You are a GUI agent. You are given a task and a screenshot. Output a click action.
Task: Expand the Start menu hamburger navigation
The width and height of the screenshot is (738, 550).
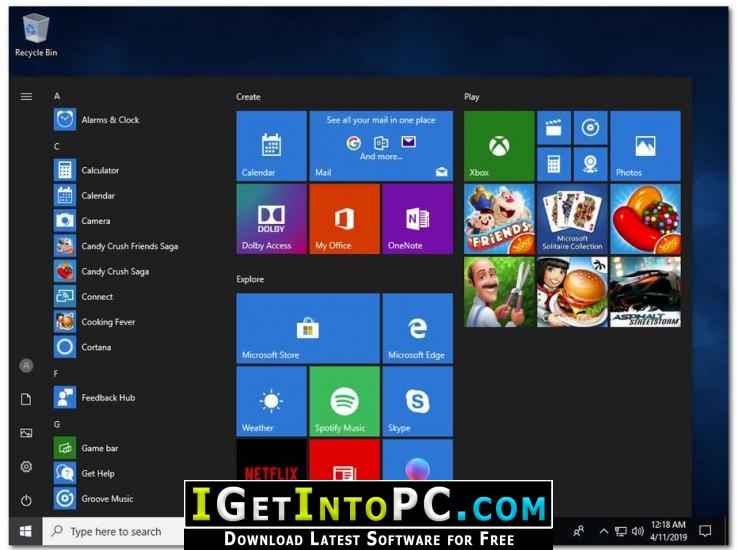click(x=26, y=96)
